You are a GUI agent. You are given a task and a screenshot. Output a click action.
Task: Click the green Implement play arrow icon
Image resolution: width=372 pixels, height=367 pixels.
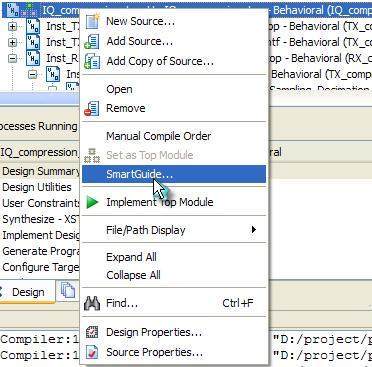(x=92, y=202)
